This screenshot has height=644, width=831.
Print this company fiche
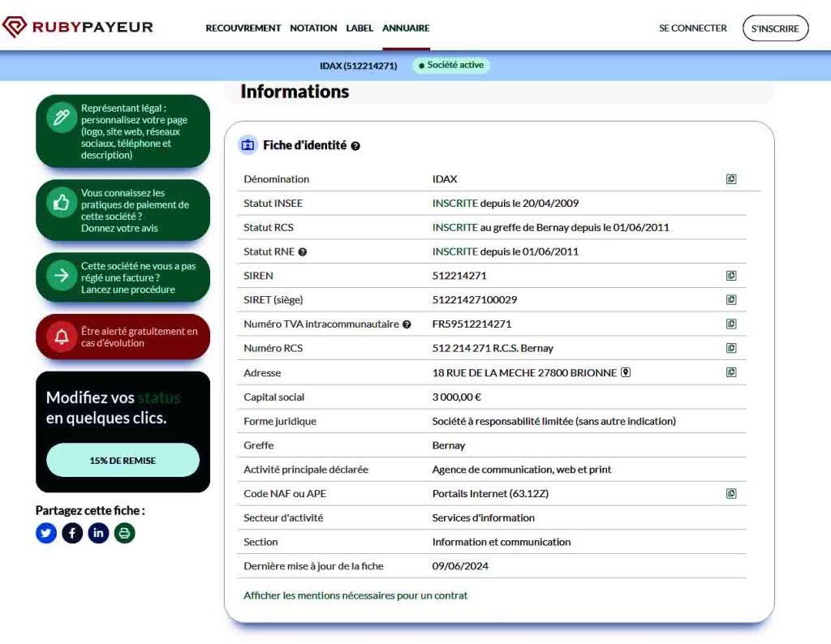[124, 533]
